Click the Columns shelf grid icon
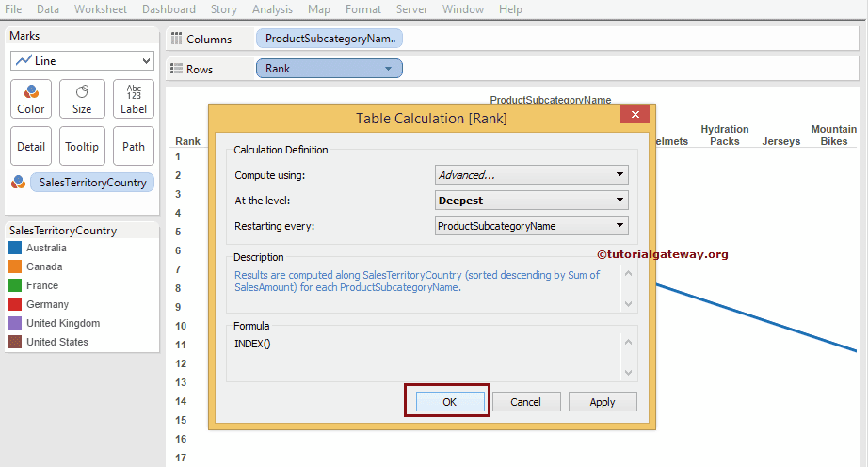Screen dimensions: 868x467 [x=177, y=39]
